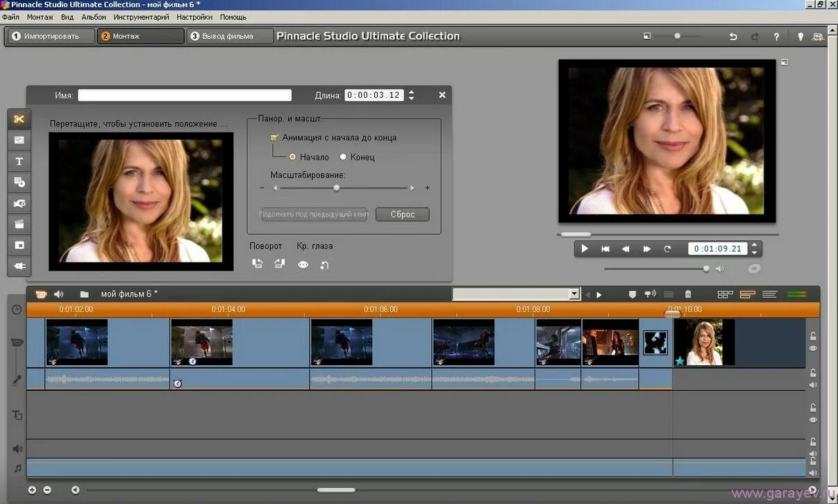Increase Длина duration with up arrow
This screenshot has height=504, width=838.
(412, 92)
